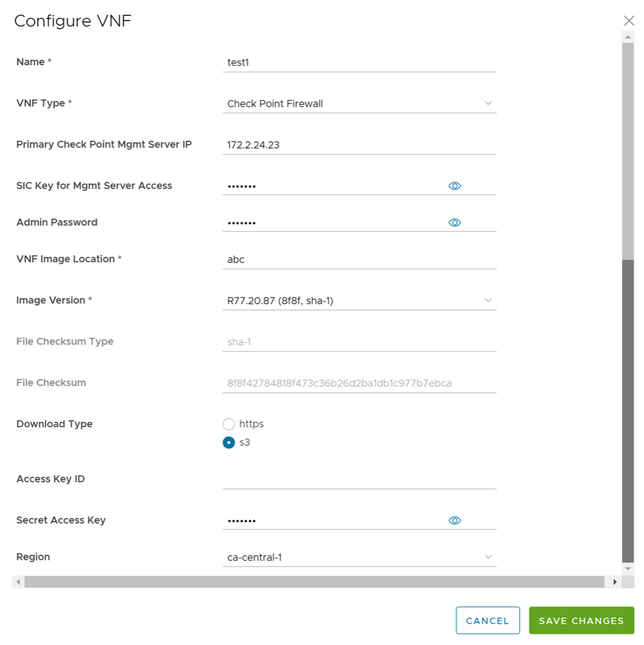Close the Configure VNF dialog with X
This screenshot has height=645, width=644.
629,21
